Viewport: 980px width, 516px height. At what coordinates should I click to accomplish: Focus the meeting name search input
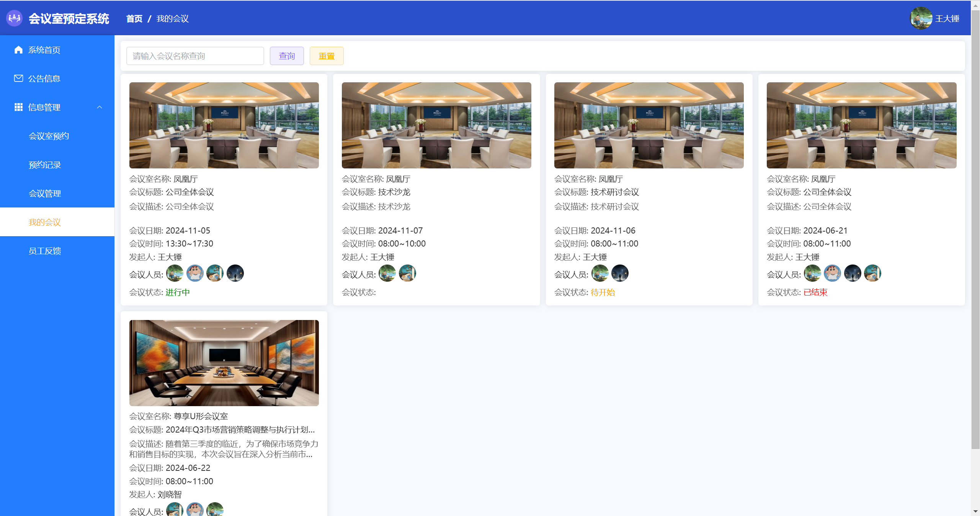(195, 56)
